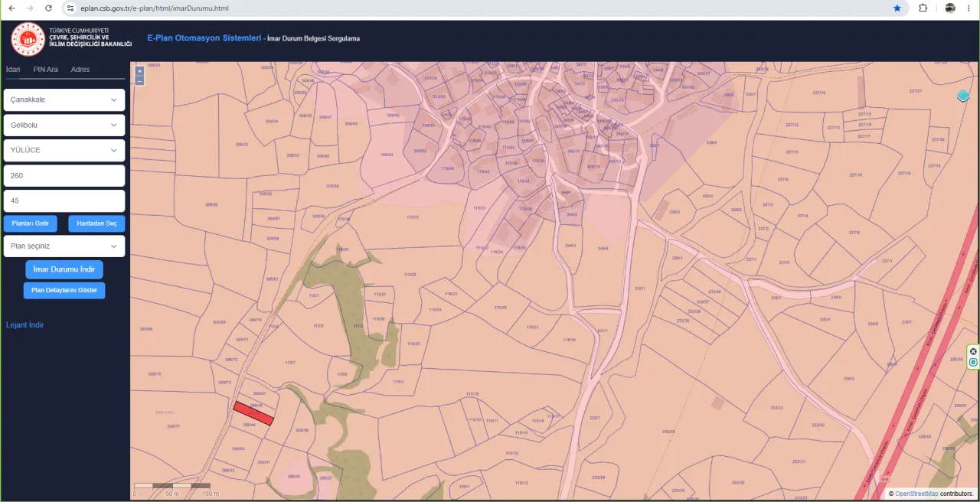Switch to the Adres tab
This screenshot has width=980, height=502.
pos(80,70)
